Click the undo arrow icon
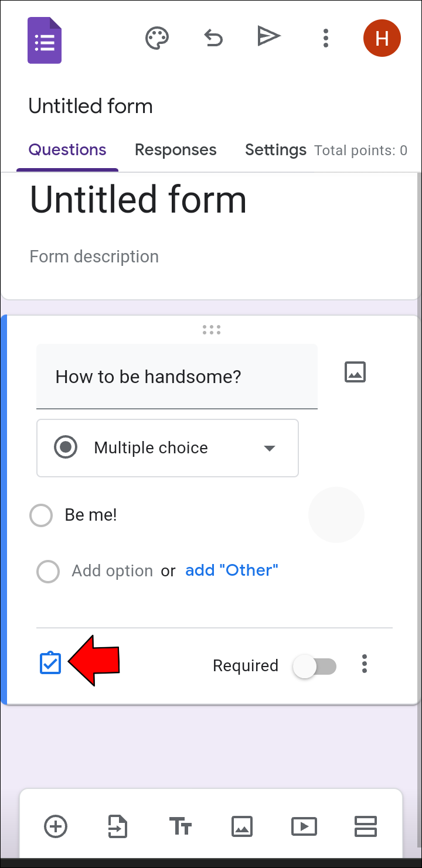422x868 pixels. [213, 39]
